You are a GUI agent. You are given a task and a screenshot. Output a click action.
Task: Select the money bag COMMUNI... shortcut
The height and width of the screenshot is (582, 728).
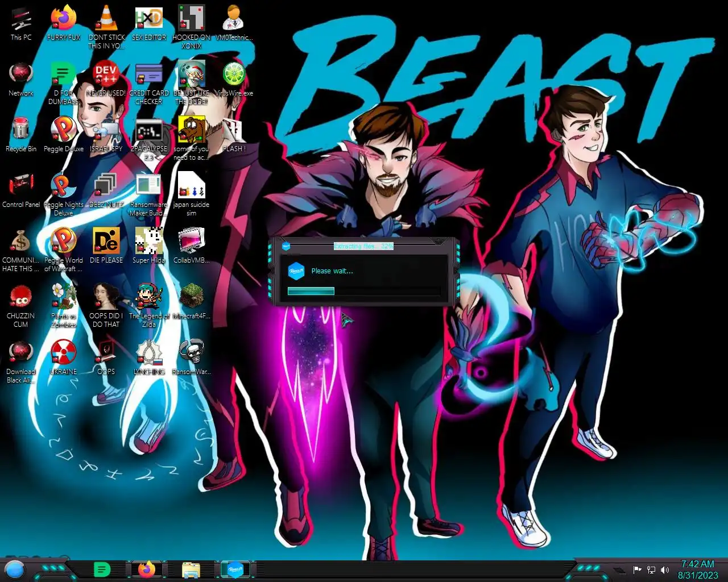(x=21, y=250)
